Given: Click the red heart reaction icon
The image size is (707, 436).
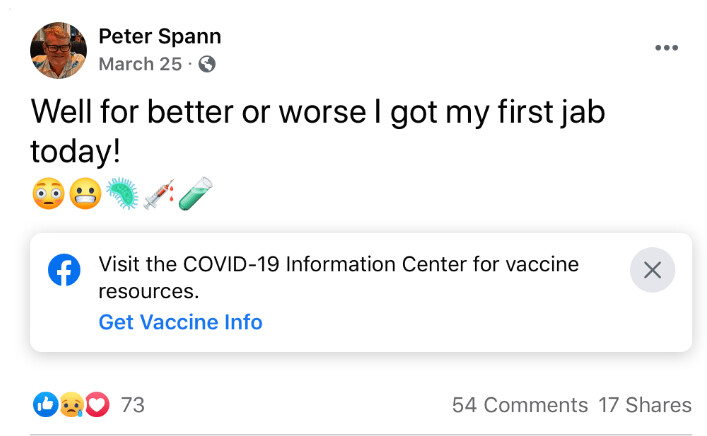Looking at the screenshot, I should coord(96,405).
